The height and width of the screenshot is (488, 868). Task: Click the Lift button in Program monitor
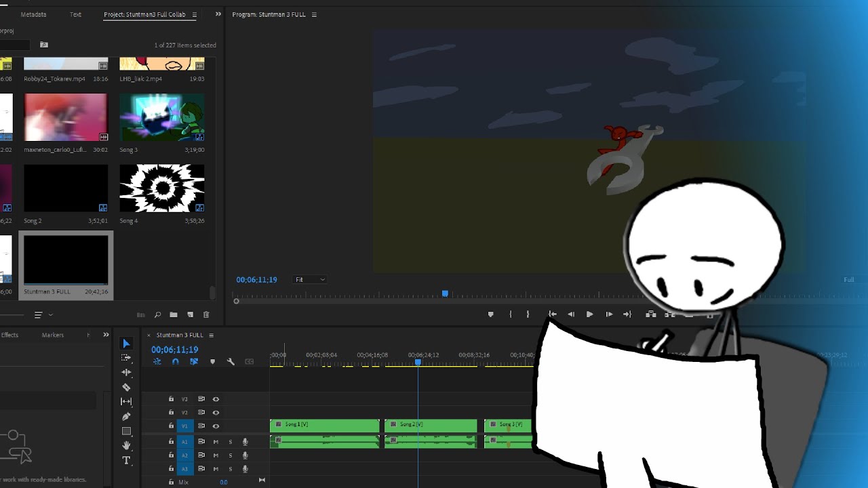point(651,314)
